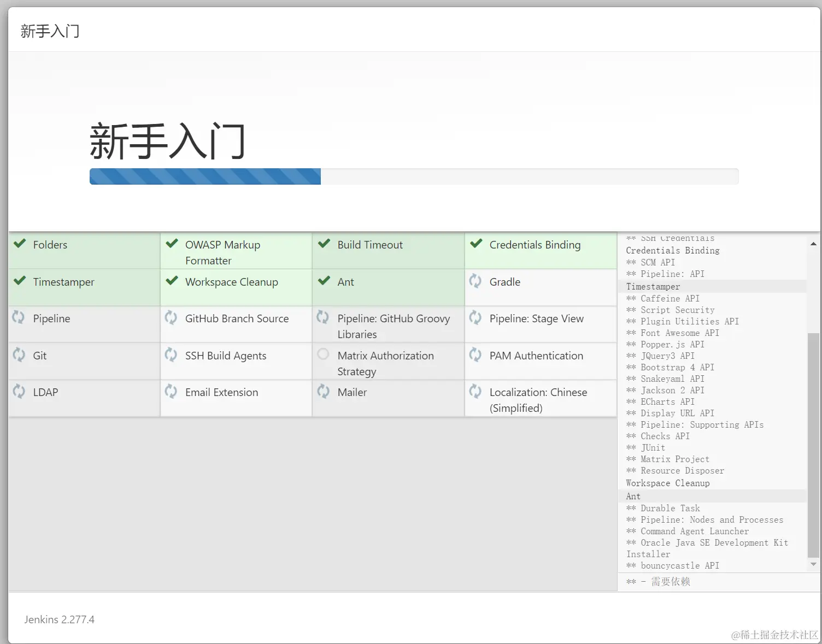Viewport: 822px width, 644px height.
Task: Click the ** Durable Task log entry
Action: point(662,508)
